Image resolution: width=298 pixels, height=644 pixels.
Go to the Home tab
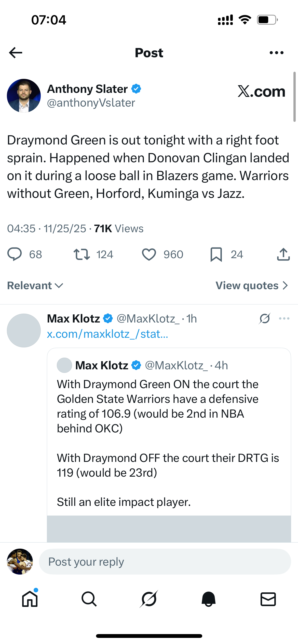(30, 599)
